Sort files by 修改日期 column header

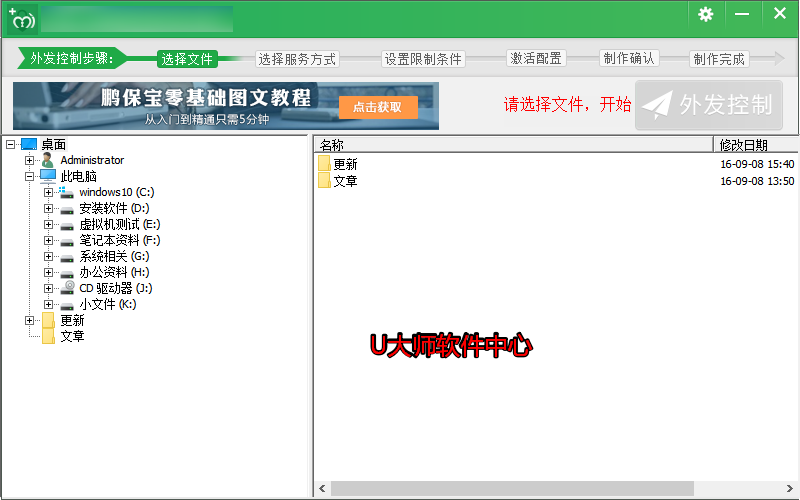click(x=755, y=145)
